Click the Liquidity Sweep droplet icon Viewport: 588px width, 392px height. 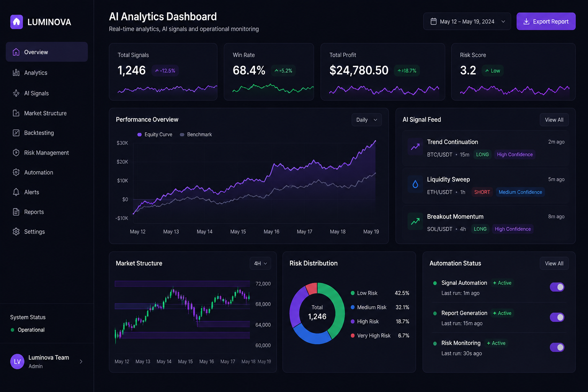click(x=415, y=184)
